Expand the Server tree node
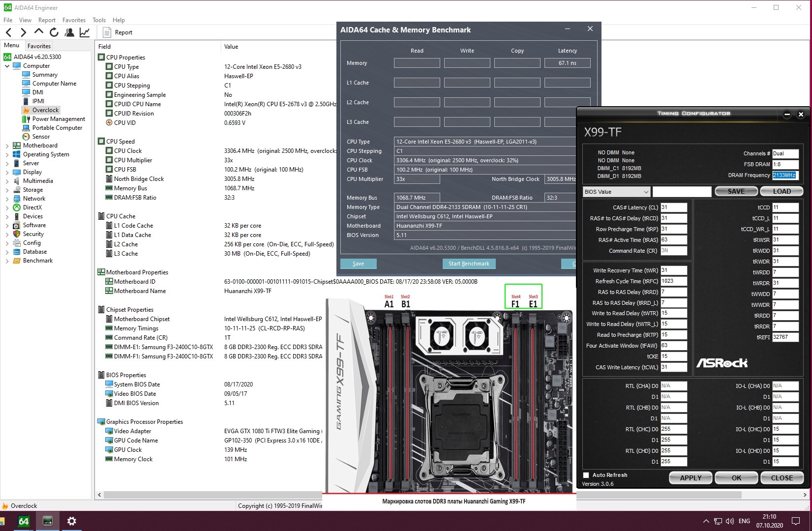The width and height of the screenshot is (812, 531). tap(7, 163)
